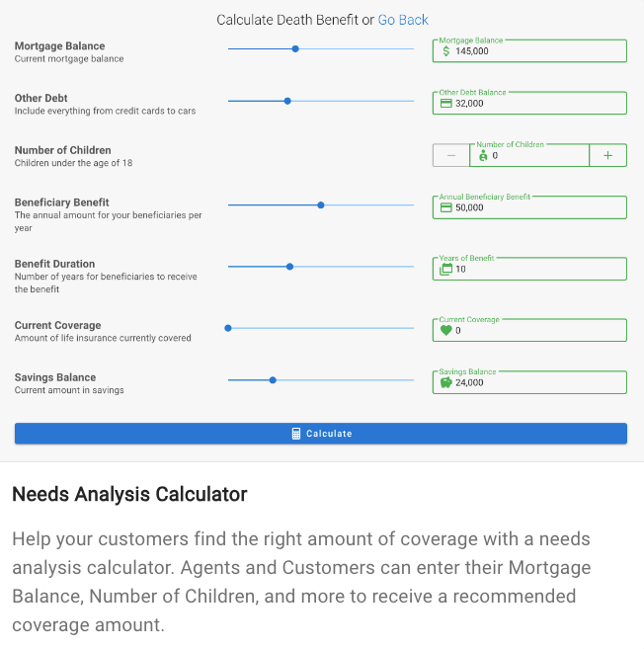
Task: Click the Go Back link
Action: pos(403,20)
